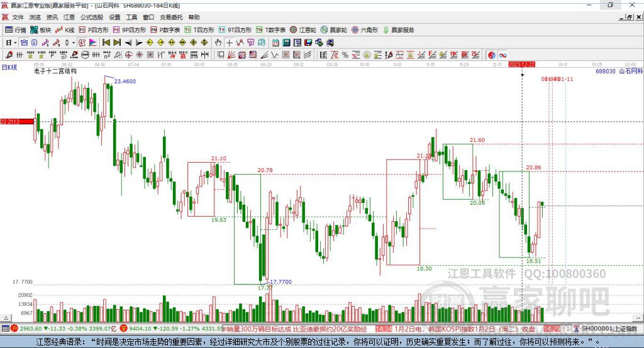Click the red 22.2113 price label
The image size is (644, 348).
pos(17,121)
